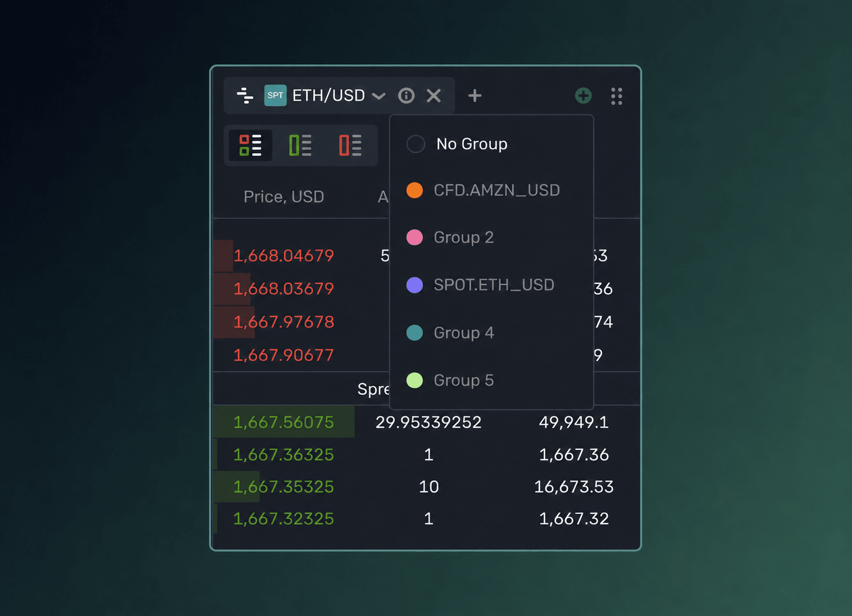This screenshot has width=852, height=616.
Task: Select bid price 1,667.36325
Action: pyautogui.click(x=284, y=455)
